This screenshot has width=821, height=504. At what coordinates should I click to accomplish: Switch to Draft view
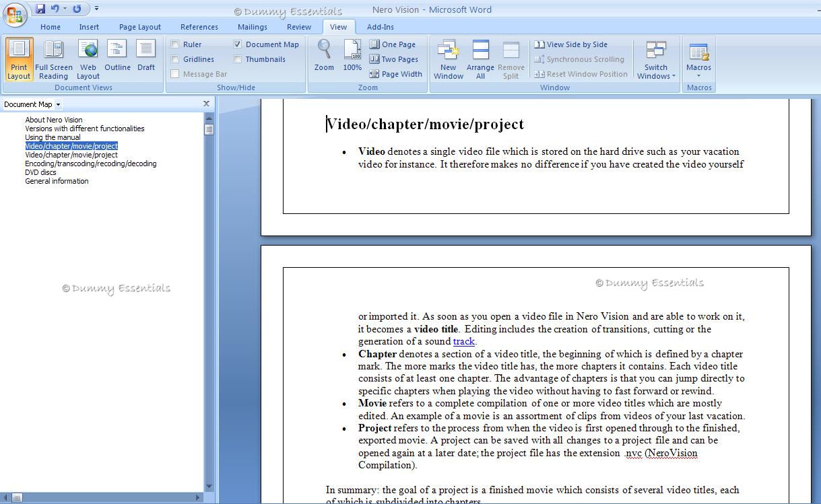click(146, 56)
